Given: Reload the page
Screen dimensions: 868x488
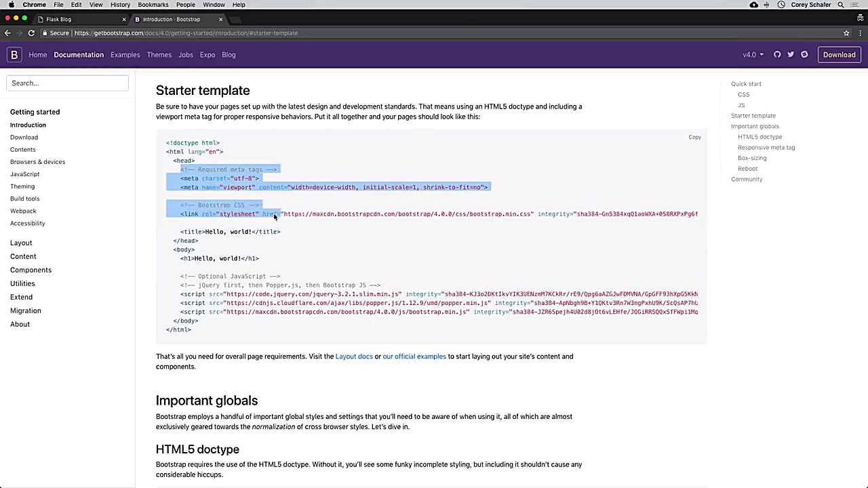Looking at the screenshot, I should tap(31, 33).
